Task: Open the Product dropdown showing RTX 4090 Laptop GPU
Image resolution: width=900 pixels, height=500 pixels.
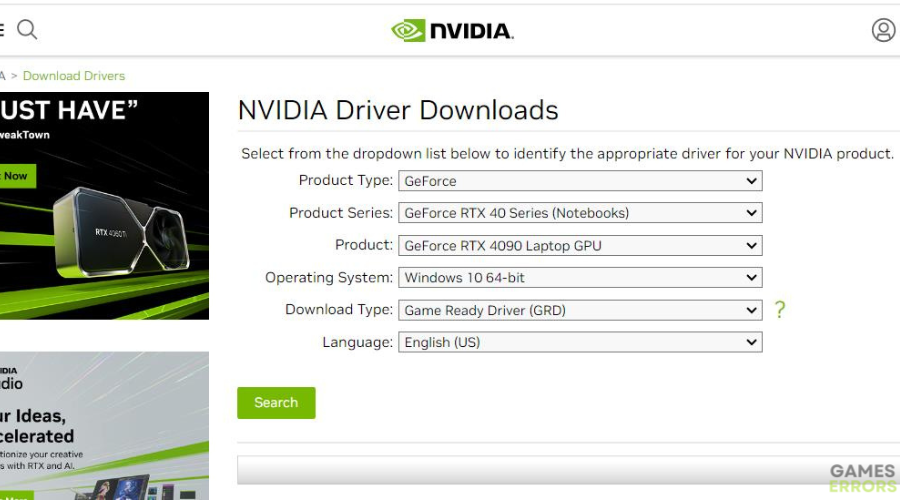Action: click(580, 246)
